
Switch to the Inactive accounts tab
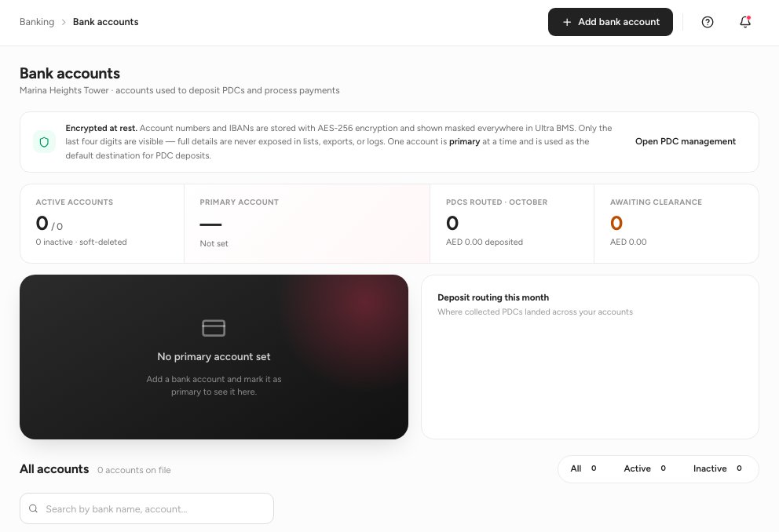(x=718, y=468)
